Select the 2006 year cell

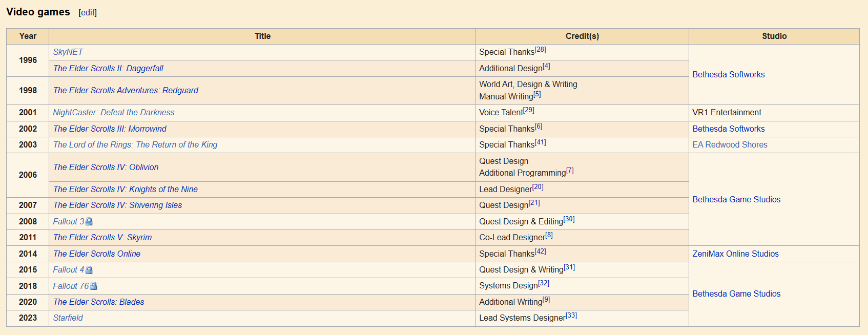pos(28,175)
